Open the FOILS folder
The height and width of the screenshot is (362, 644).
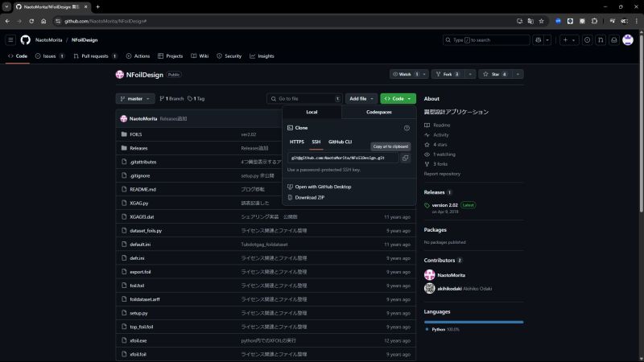click(135, 134)
